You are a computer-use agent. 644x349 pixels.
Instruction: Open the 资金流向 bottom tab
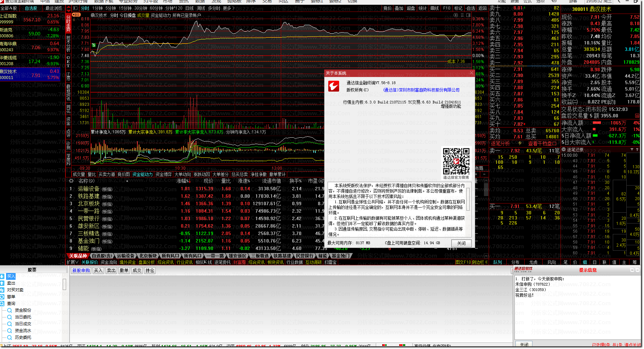tap(109, 262)
